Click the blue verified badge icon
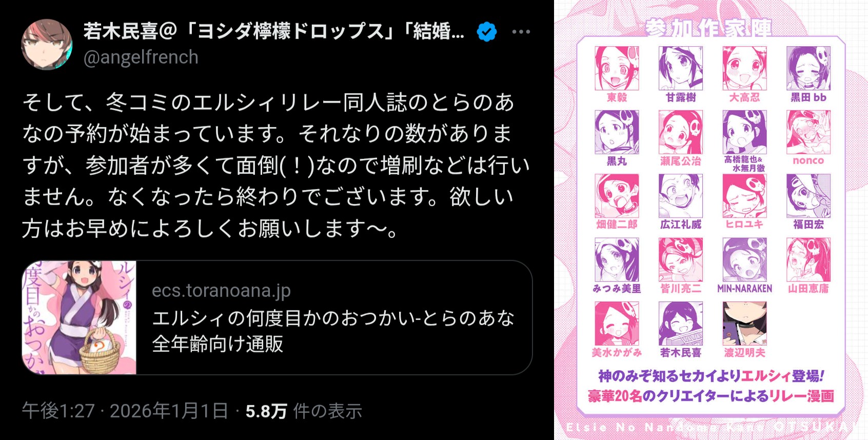This screenshot has height=440, width=868. pos(486,32)
